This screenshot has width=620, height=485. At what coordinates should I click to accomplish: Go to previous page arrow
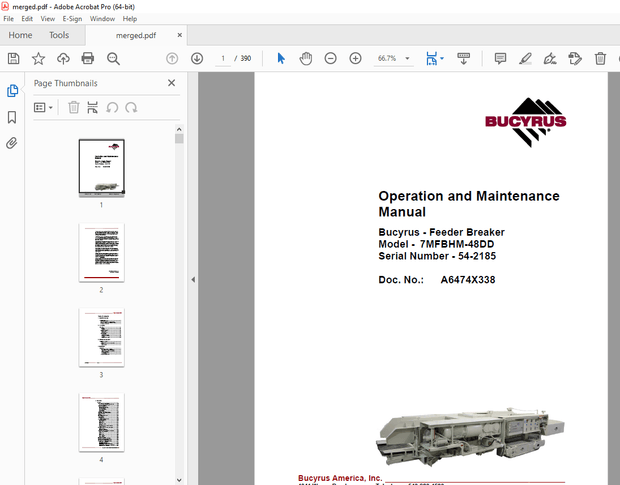coord(172,59)
